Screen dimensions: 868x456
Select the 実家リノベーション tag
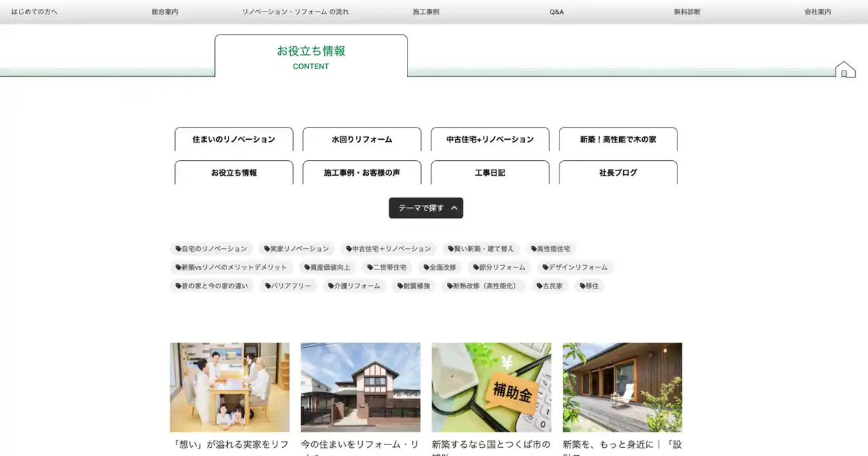click(296, 249)
